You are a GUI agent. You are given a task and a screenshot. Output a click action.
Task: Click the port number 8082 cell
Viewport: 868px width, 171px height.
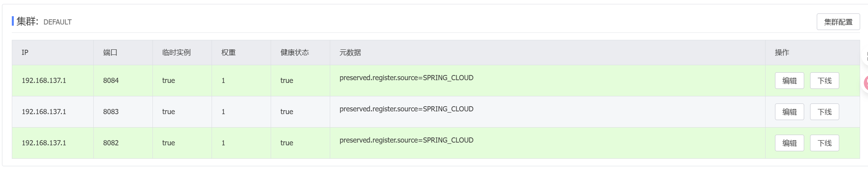tap(111, 143)
